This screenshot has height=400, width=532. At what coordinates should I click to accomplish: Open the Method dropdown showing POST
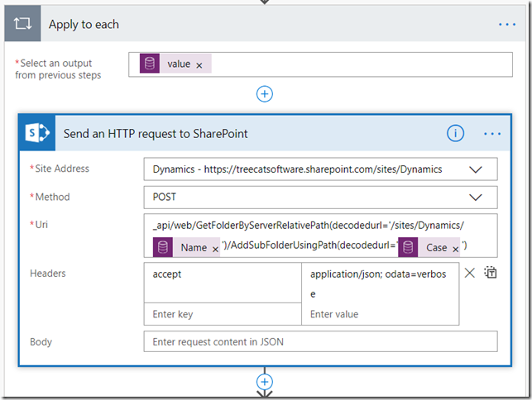point(476,198)
